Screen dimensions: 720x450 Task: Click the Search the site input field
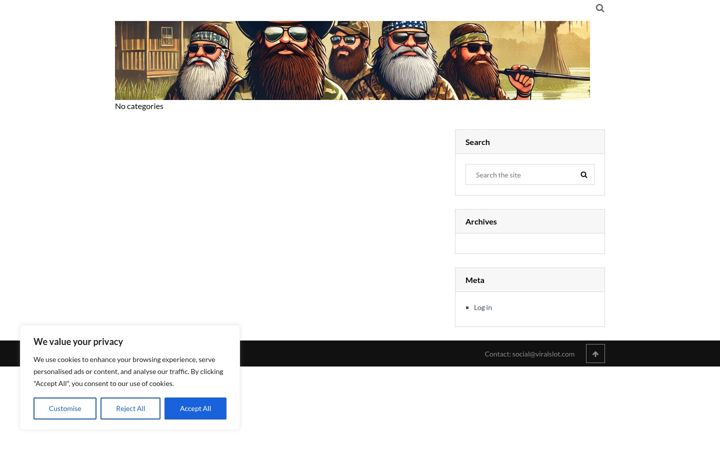pyautogui.click(x=529, y=175)
